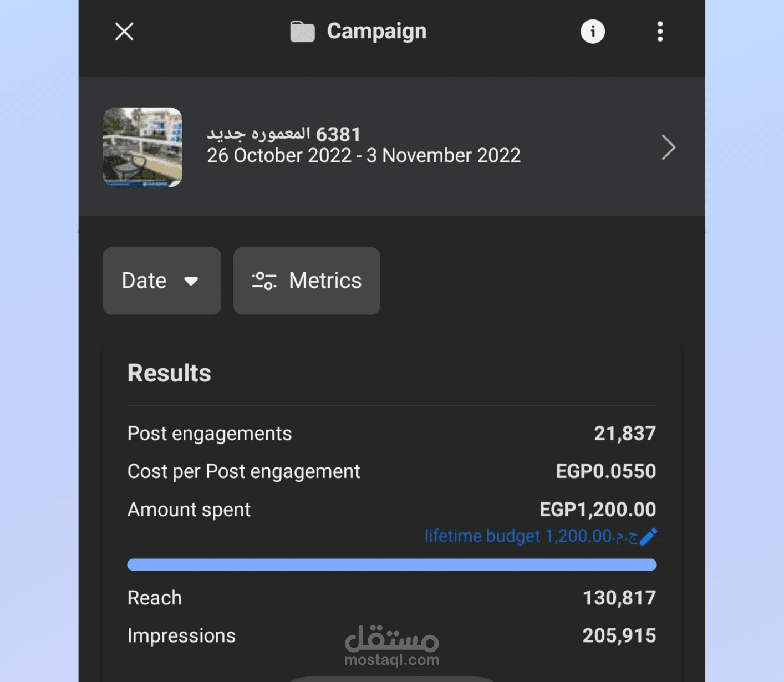
Task: Click the Reach value 130,817
Action: tap(619, 598)
